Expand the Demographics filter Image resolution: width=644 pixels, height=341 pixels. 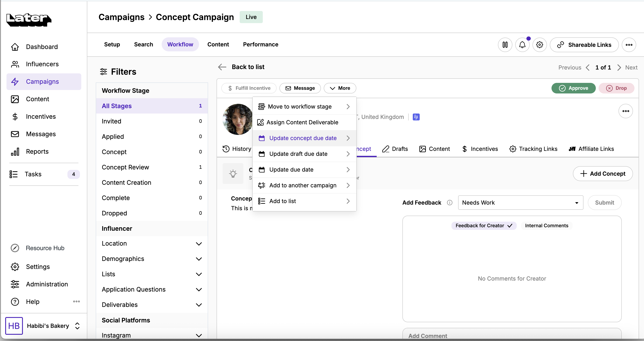[x=152, y=259]
